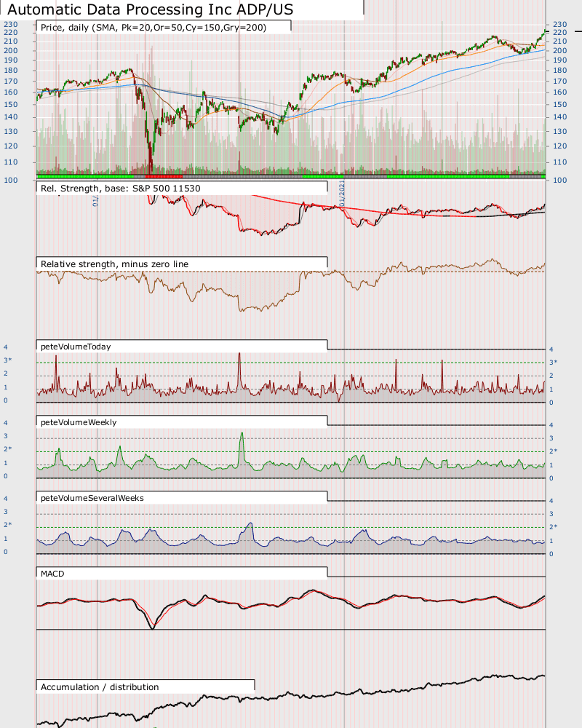Click the red segment of the price trend bar

pos(164,176)
